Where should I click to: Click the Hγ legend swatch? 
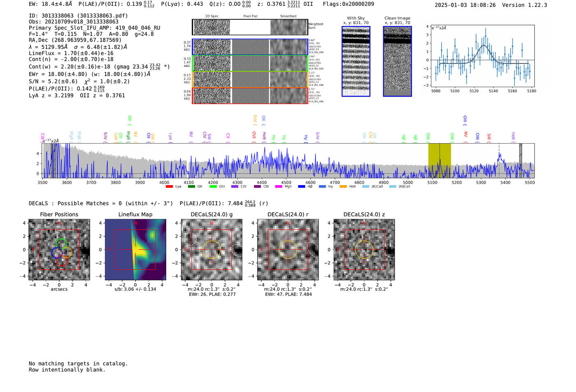coord(322,187)
